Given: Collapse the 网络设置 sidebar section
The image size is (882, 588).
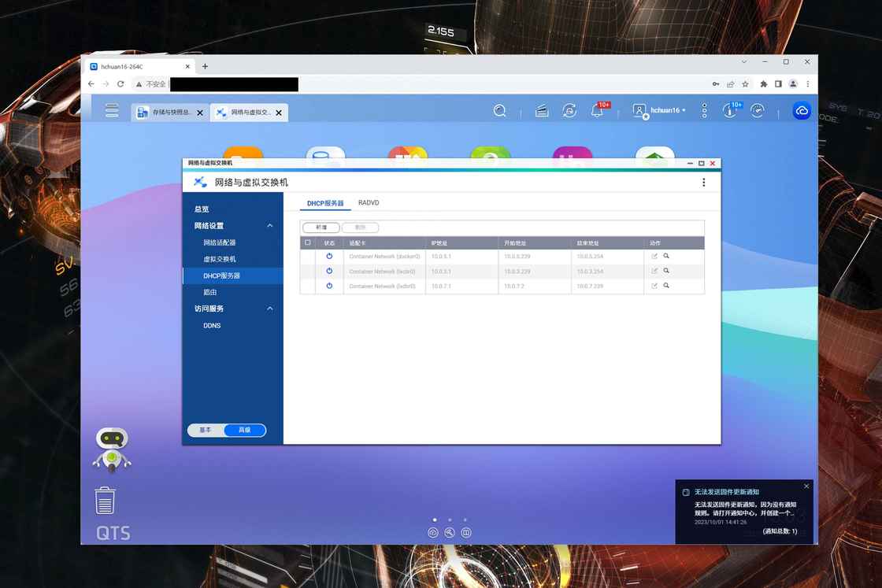Looking at the screenshot, I should coord(269,226).
